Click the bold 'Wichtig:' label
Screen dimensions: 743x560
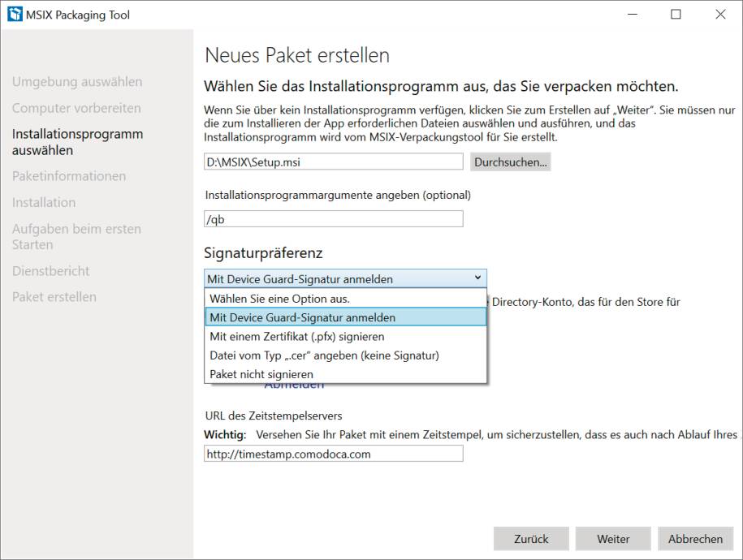(x=225, y=434)
